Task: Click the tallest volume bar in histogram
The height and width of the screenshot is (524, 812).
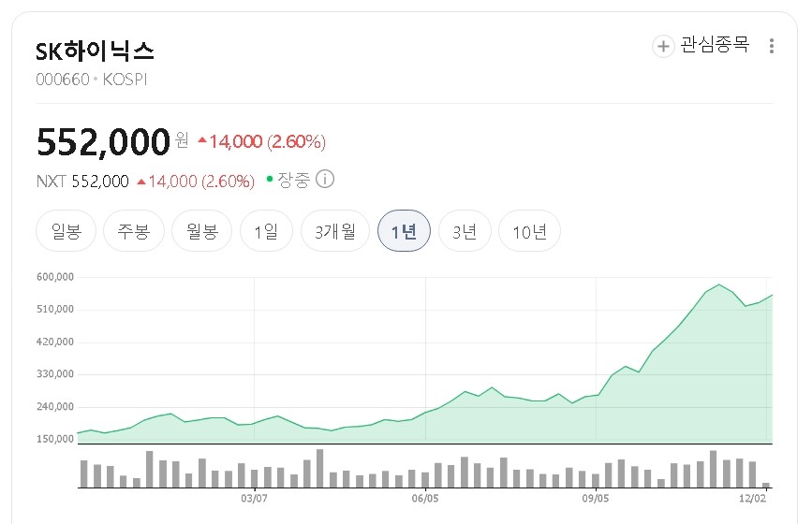Action: click(319, 468)
